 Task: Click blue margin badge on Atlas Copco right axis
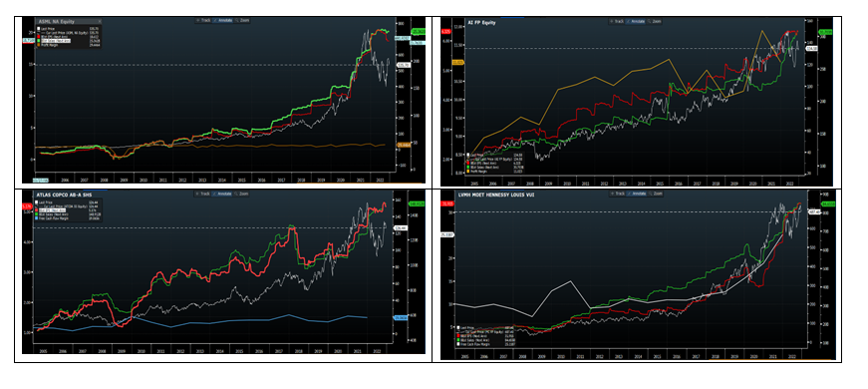(401, 317)
